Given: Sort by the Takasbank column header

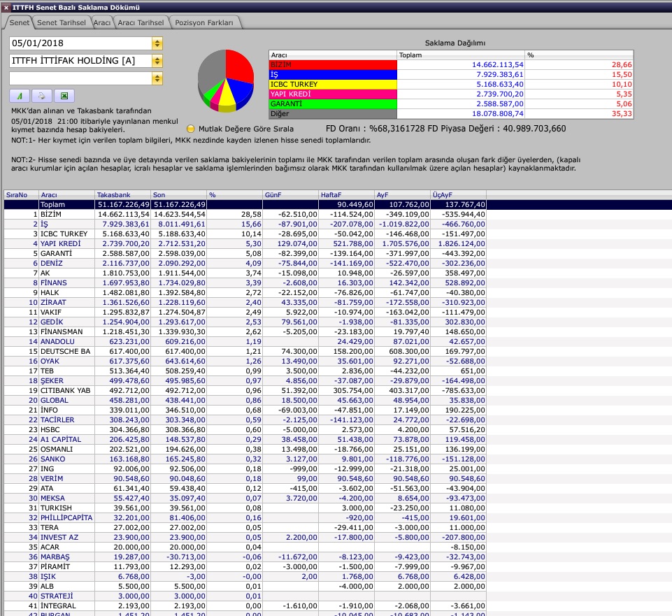Looking at the screenshot, I should (x=123, y=195).
